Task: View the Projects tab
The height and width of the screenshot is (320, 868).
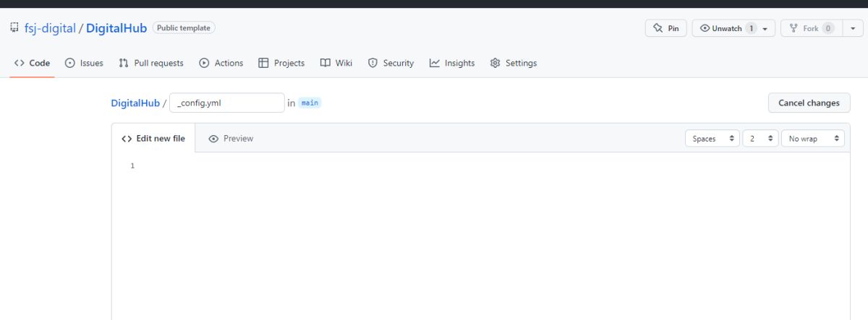Action: pos(281,63)
